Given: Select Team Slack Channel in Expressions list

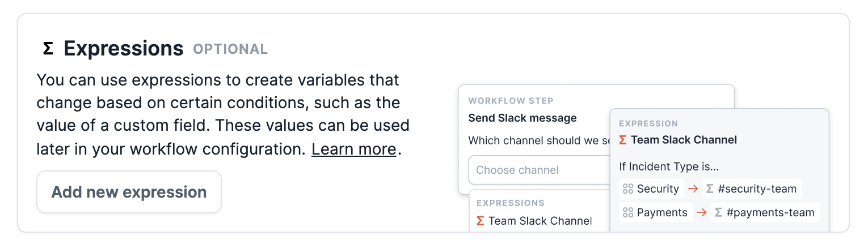Looking at the screenshot, I should click(534, 220).
